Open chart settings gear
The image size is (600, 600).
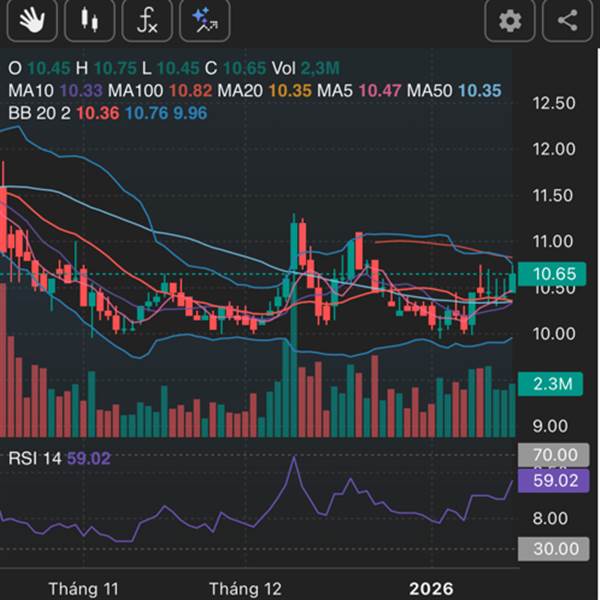pyautogui.click(x=510, y=20)
